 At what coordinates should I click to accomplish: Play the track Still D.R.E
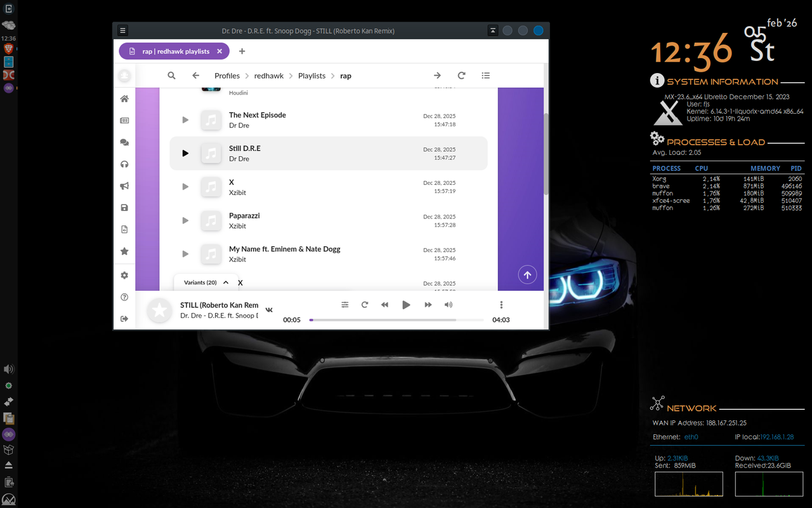pos(185,153)
